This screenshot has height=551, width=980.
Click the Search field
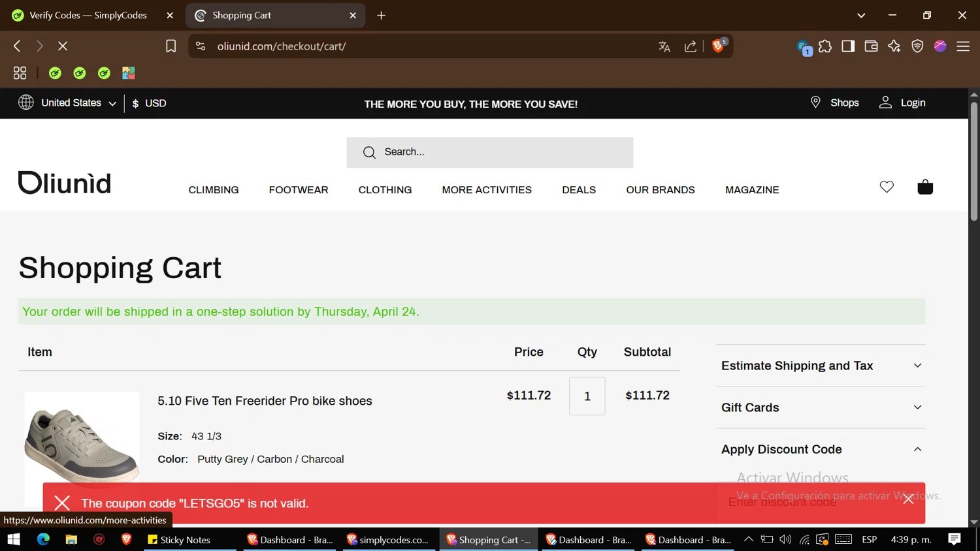tap(490, 152)
